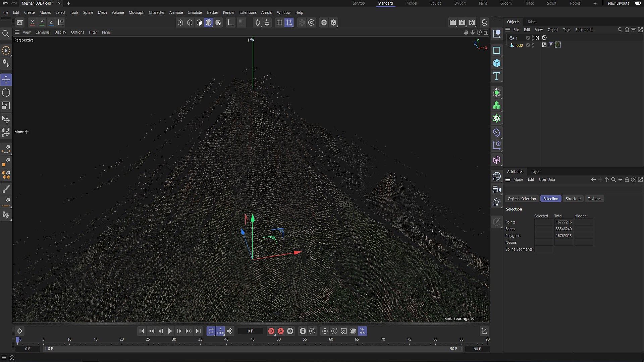Click the timeline playhead at frame 0
The width and height of the screenshot is (644, 362).
pyautogui.click(x=18, y=340)
